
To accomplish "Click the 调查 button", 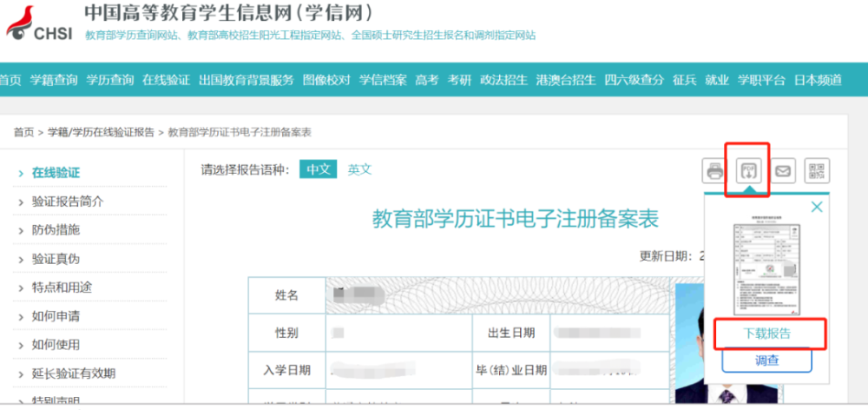I will coord(766,360).
